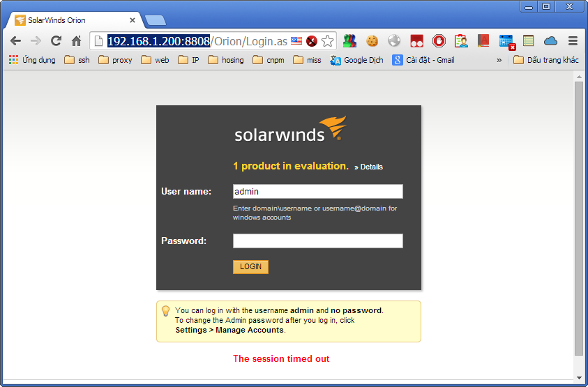The image size is (588, 387).
Task: Open the miss bookmarks folder
Action: pyautogui.click(x=307, y=60)
